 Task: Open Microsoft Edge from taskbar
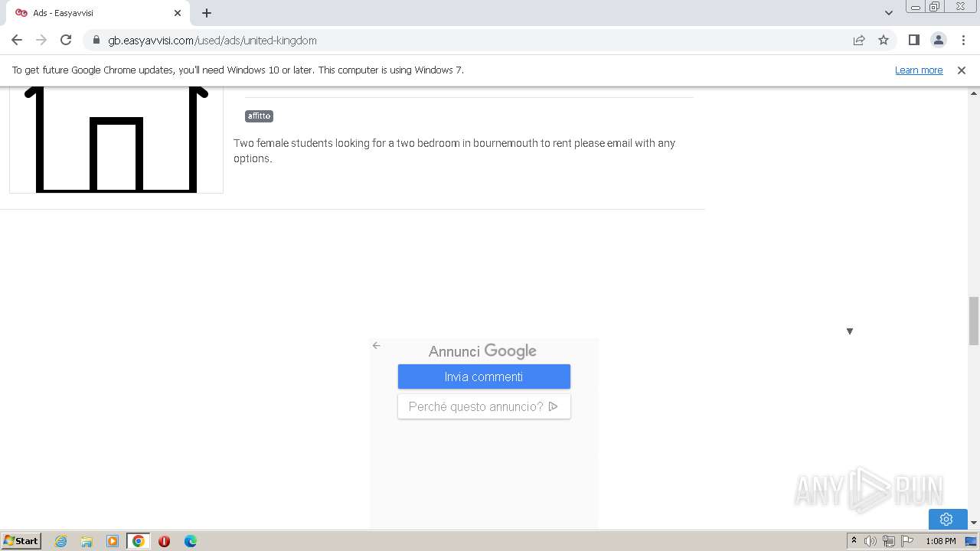pyautogui.click(x=191, y=541)
